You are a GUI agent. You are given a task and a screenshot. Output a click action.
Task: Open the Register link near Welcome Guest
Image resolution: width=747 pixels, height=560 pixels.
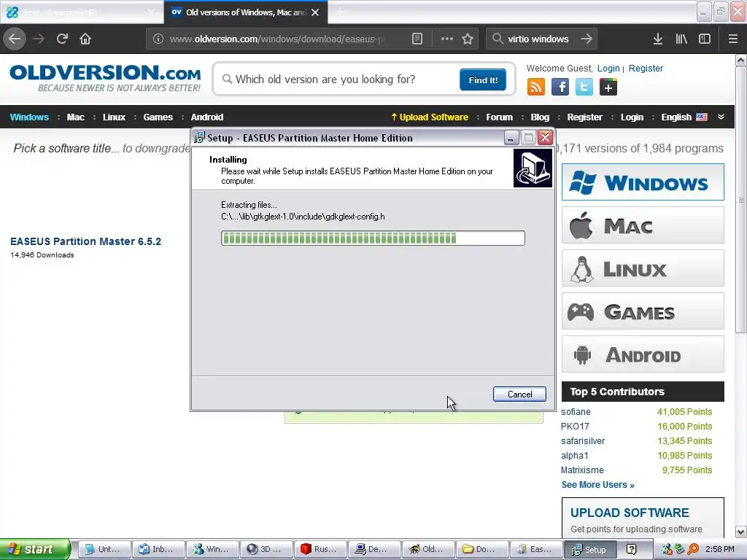pos(646,68)
